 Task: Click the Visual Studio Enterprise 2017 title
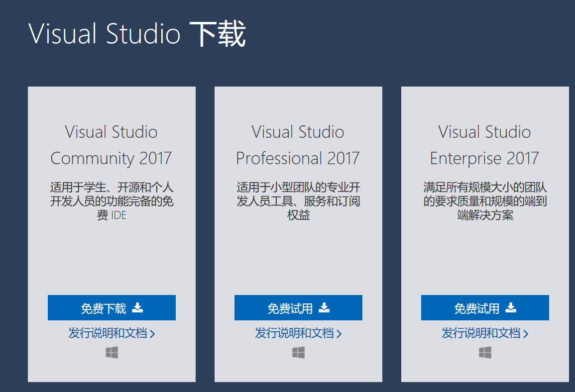pos(484,145)
